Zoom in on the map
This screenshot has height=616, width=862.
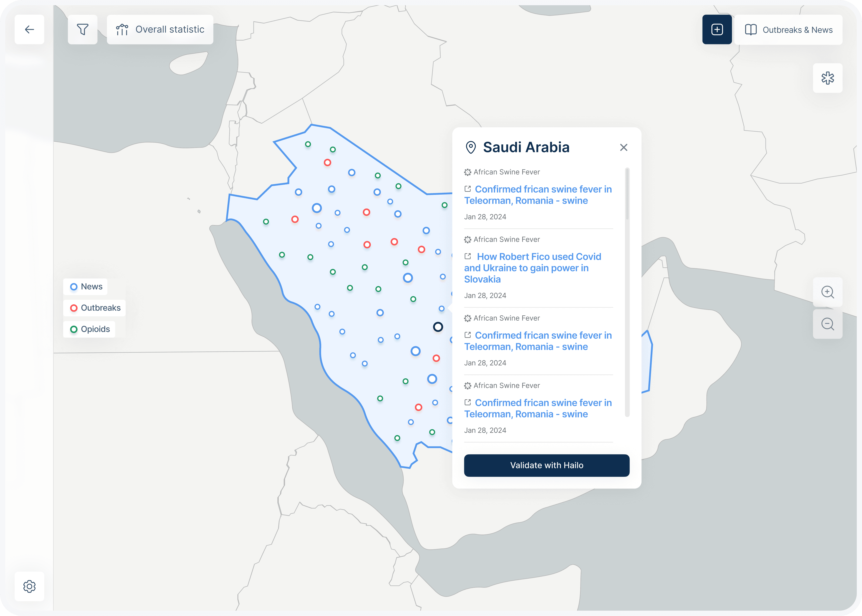pyautogui.click(x=827, y=292)
